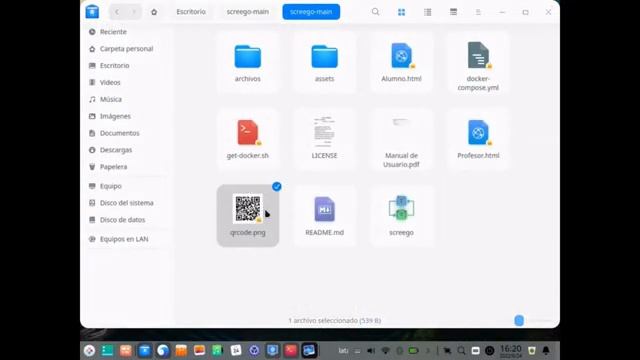Click the volume icon in the tray
Image resolution: width=640 pixels, height=360 pixels.
[371, 351]
